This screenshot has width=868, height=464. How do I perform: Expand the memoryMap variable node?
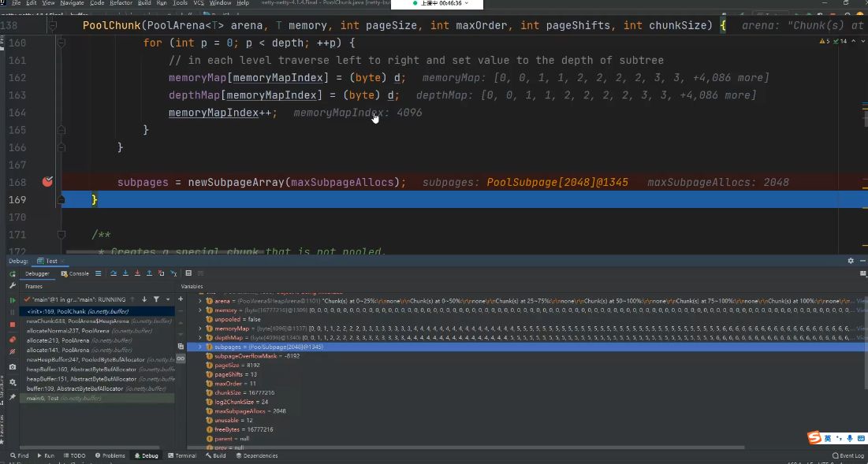tap(200, 329)
